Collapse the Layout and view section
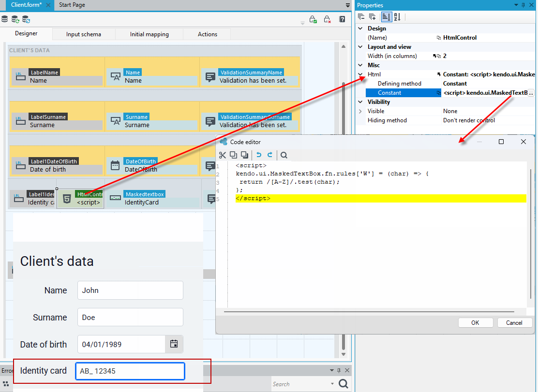 (360, 47)
